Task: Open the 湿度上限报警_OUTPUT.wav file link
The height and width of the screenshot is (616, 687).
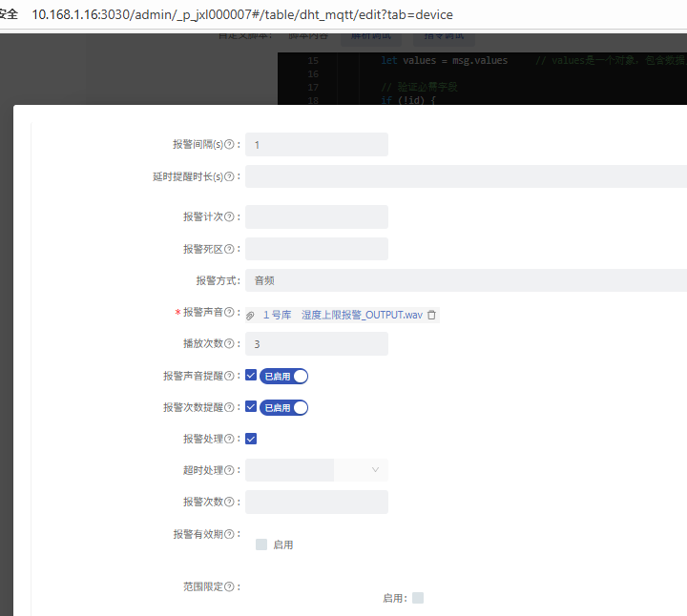Action: pyautogui.click(x=362, y=315)
